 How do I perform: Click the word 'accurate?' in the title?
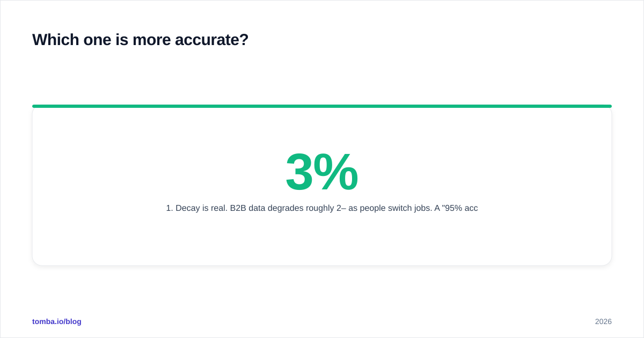click(211, 40)
